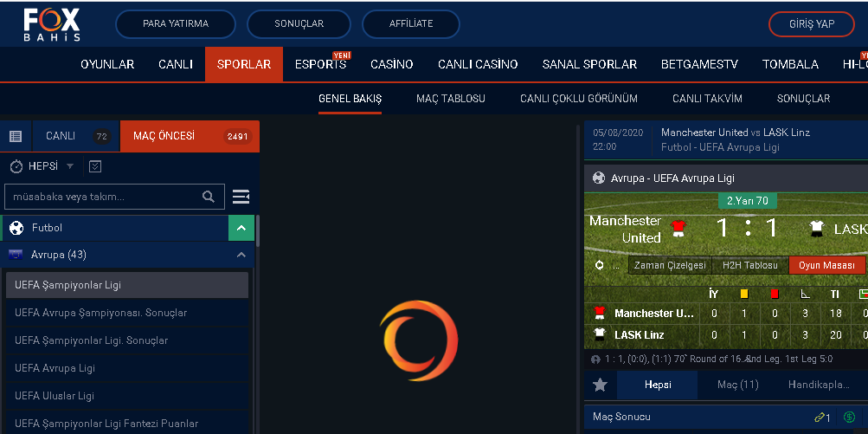Viewport: 868px width, 434px height.
Task: Open UEFA Şampiyonlar Ligi. Sonuçlar
Action: tap(127, 340)
